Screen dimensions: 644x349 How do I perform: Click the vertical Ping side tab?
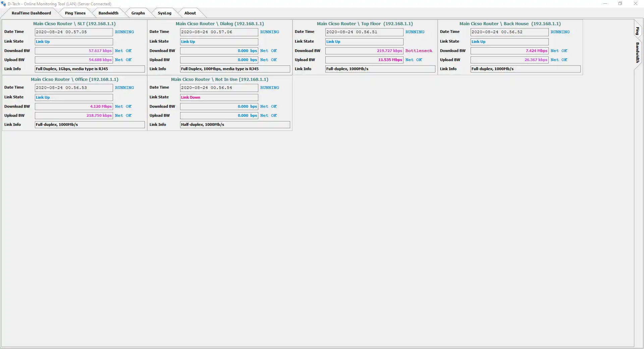click(638, 31)
